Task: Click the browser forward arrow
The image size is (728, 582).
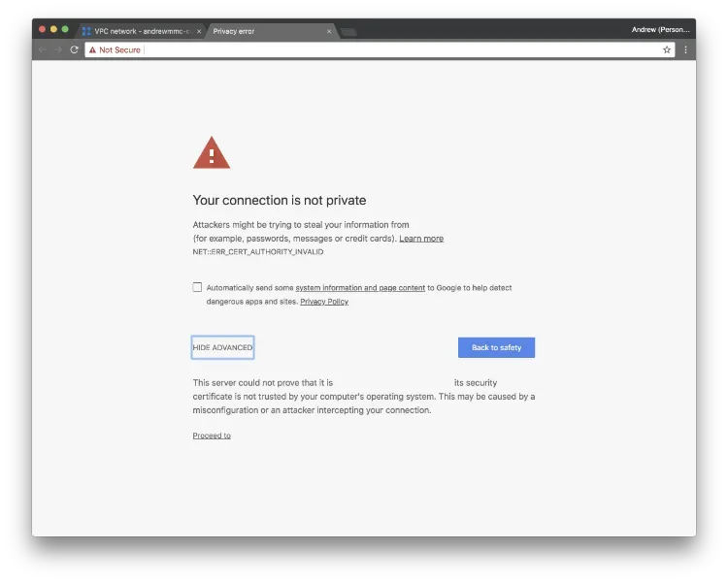Action: [57, 49]
